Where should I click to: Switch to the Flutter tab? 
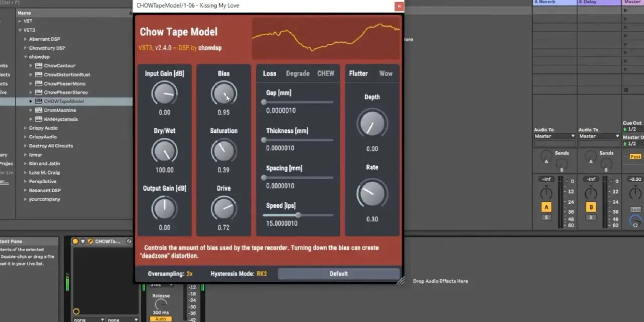pos(359,73)
